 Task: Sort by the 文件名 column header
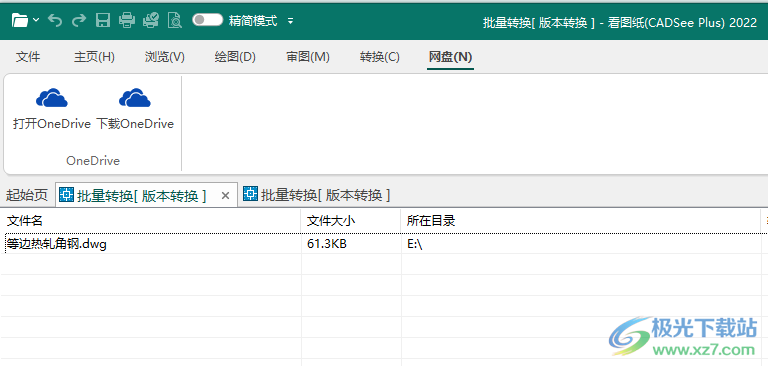(150, 220)
